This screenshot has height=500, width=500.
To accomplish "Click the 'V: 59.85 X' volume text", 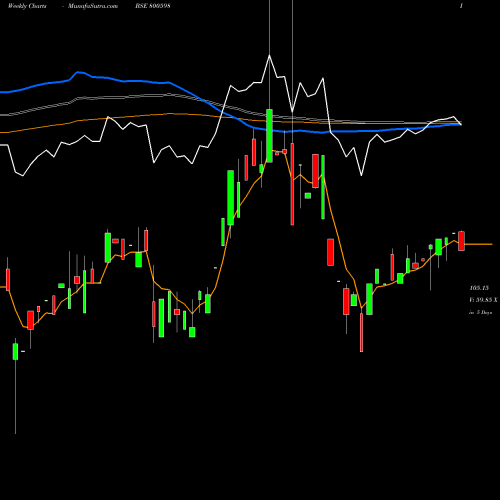I will click(483, 300).
